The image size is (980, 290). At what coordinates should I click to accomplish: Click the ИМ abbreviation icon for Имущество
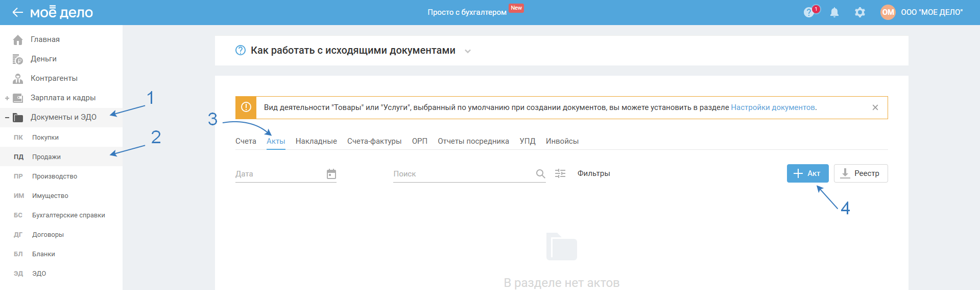(19, 196)
